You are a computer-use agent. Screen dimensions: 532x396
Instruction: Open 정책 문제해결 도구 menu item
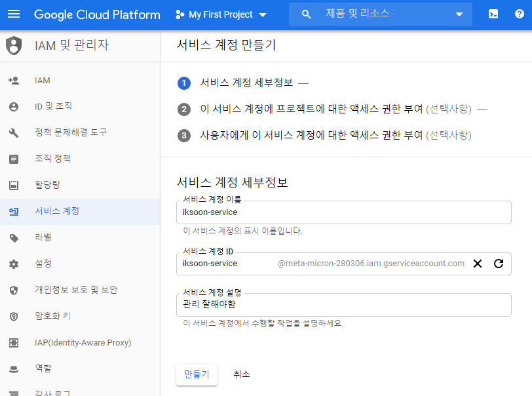click(x=80, y=132)
